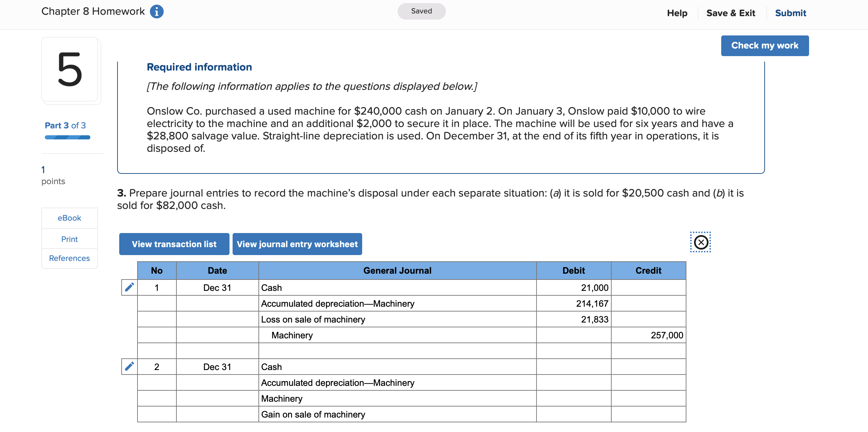Open the References link
Viewport: 868px width, 432px height.
click(69, 258)
